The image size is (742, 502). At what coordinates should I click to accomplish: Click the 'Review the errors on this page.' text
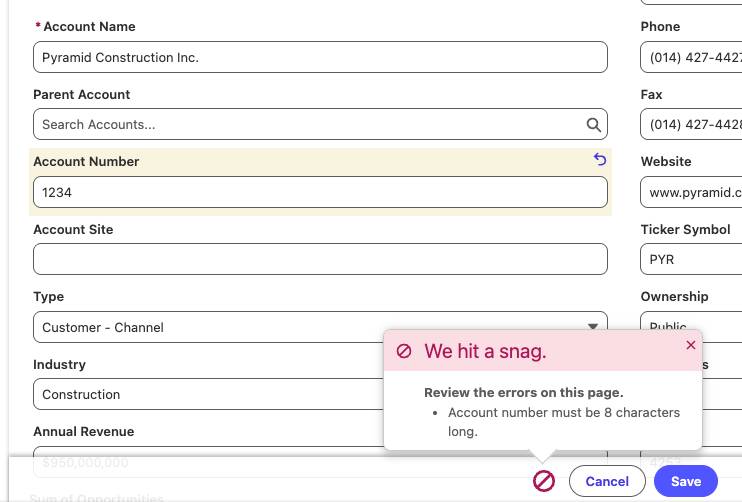click(x=523, y=393)
